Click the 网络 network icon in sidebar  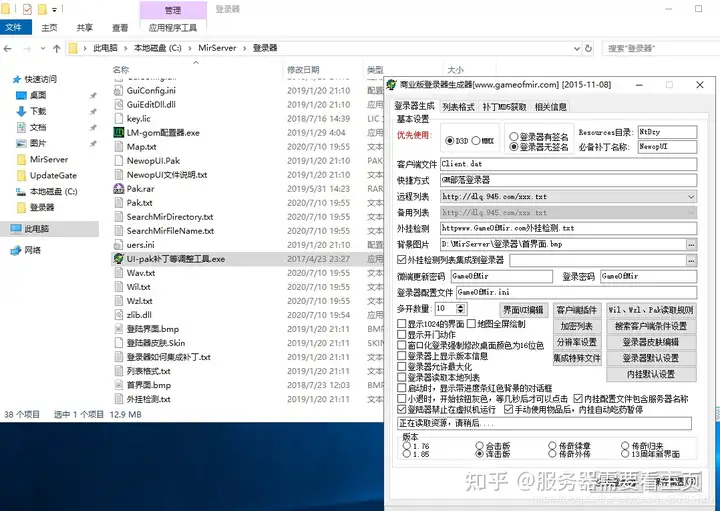tap(16, 250)
